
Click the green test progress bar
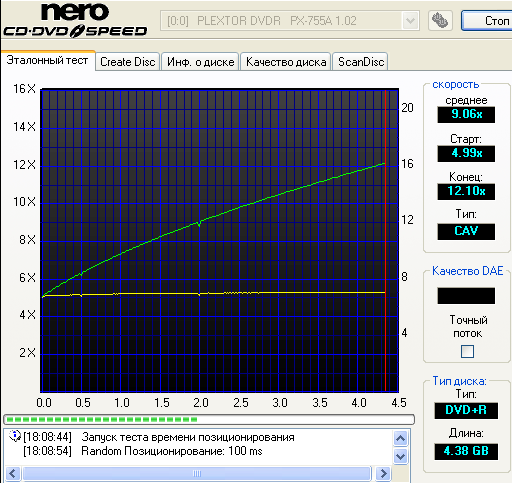coord(209,419)
